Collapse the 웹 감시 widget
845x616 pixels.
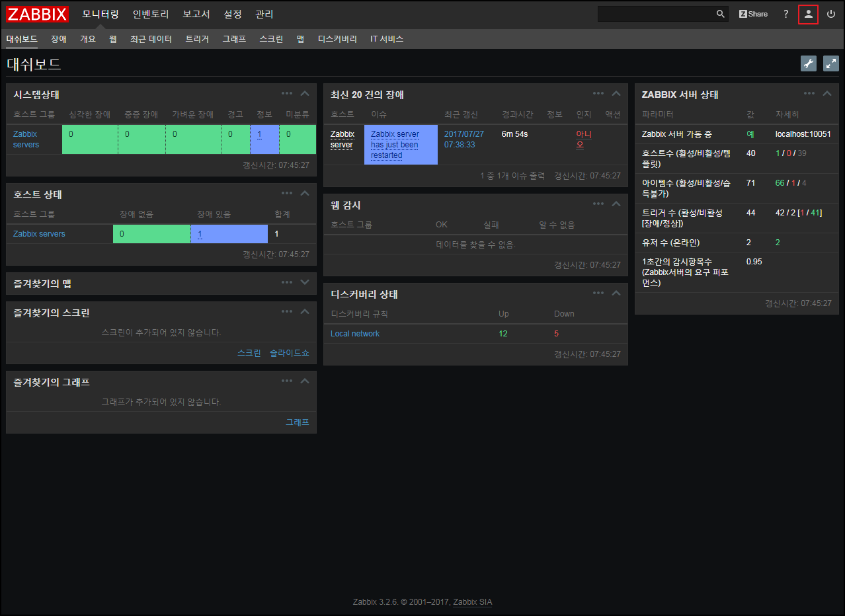click(x=616, y=204)
